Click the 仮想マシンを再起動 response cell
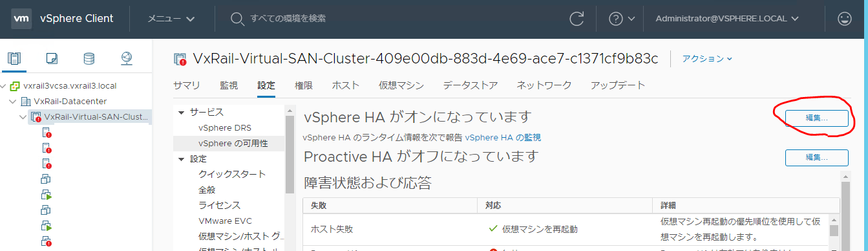 [x=540, y=229]
